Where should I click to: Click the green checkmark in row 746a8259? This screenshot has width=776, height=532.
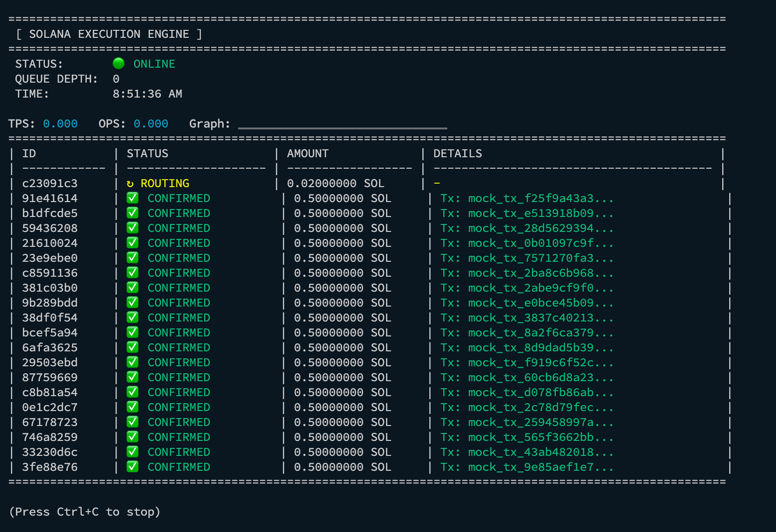(x=132, y=436)
